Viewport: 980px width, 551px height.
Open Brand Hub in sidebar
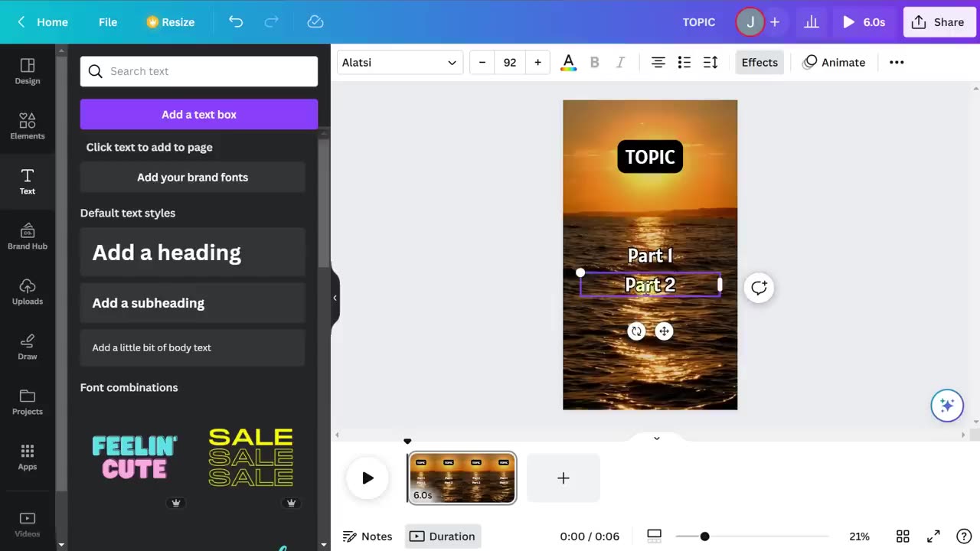coord(28,236)
